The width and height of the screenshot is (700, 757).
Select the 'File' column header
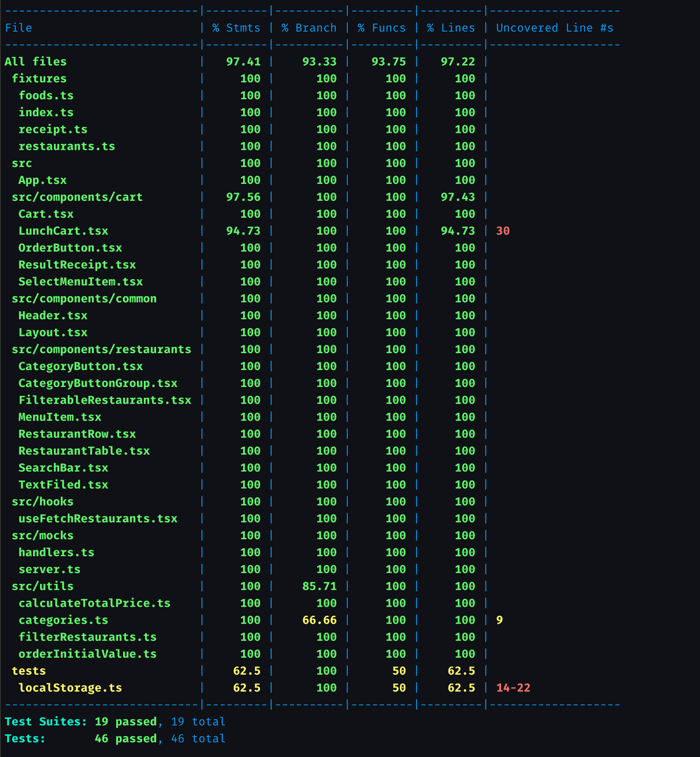click(x=18, y=28)
